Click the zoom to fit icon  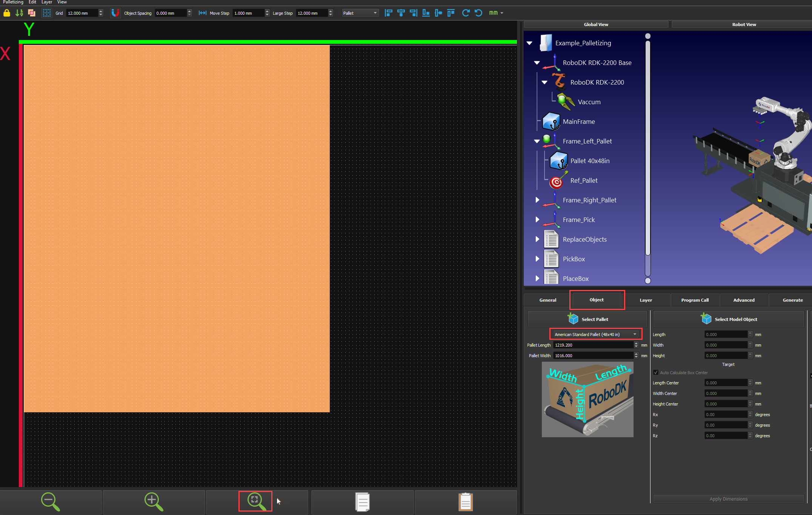tap(256, 501)
